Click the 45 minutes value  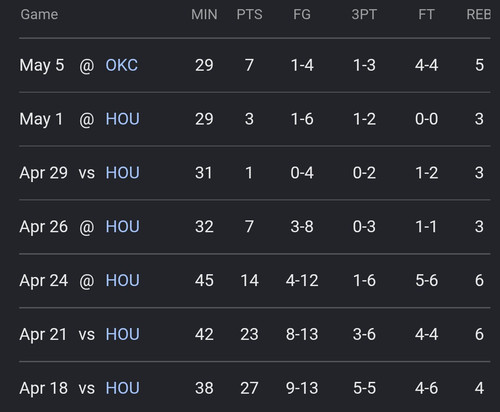click(x=204, y=280)
